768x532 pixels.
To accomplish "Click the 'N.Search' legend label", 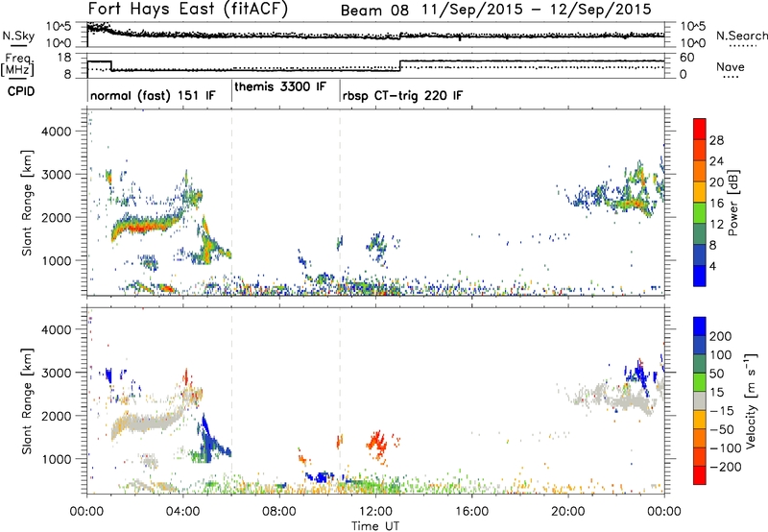I will tap(741, 36).
